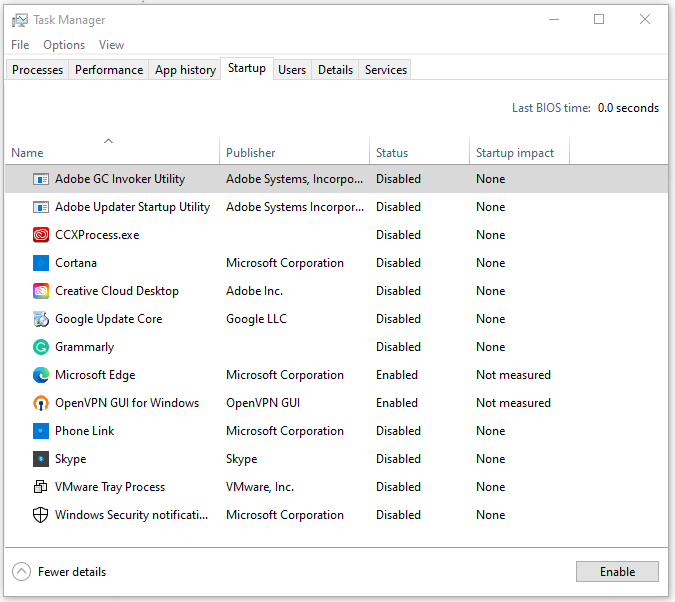Click the Creative Cloud Desktop icon
Screen dimensions: 675x602
tap(41, 291)
